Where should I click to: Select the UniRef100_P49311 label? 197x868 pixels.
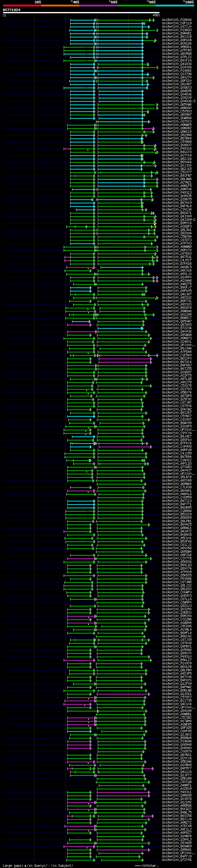[x=177, y=792]
